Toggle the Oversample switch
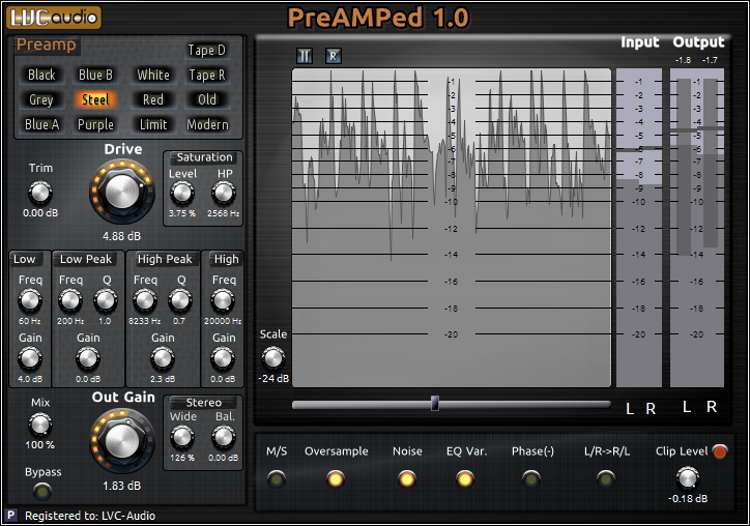The width and height of the screenshot is (750, 526). click(335, 479)
